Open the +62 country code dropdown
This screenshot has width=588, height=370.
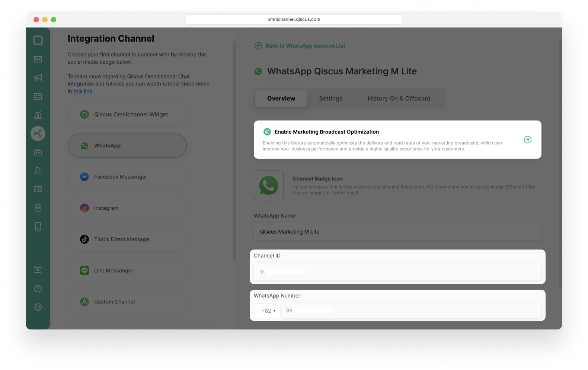coord(268,311)
